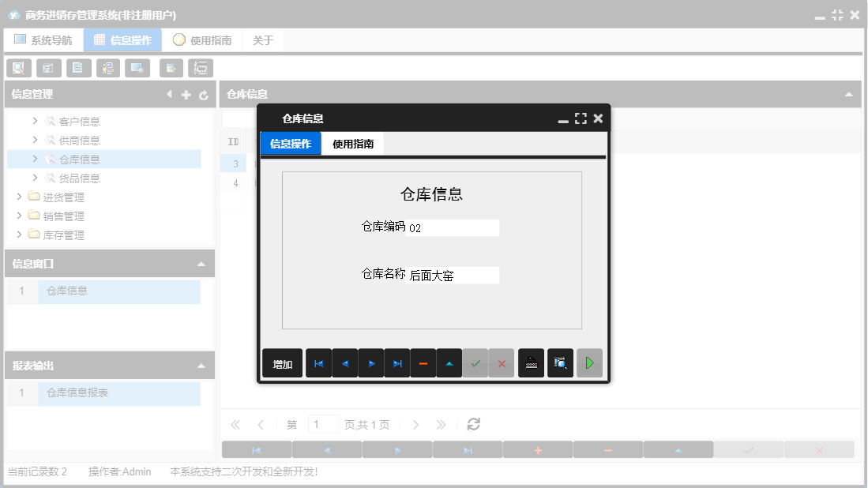
Task: Confirm edits via the green check icon
Action: pyautogui.click(x=475, y=363)
